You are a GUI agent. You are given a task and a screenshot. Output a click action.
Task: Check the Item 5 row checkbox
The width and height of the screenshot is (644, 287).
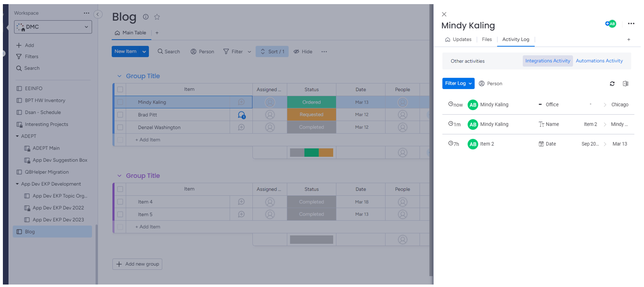tap(120, 214)
